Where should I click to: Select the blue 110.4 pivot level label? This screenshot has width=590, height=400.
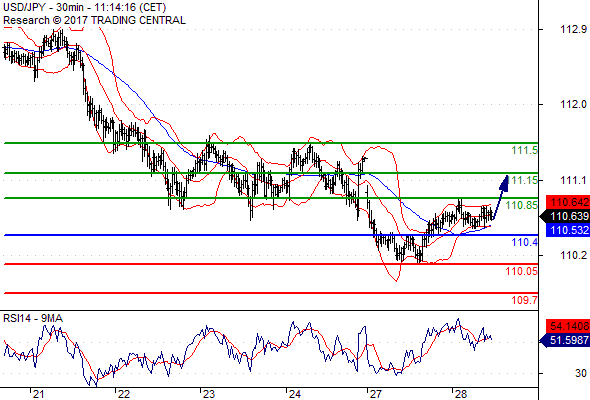click(x=525, y=242)
